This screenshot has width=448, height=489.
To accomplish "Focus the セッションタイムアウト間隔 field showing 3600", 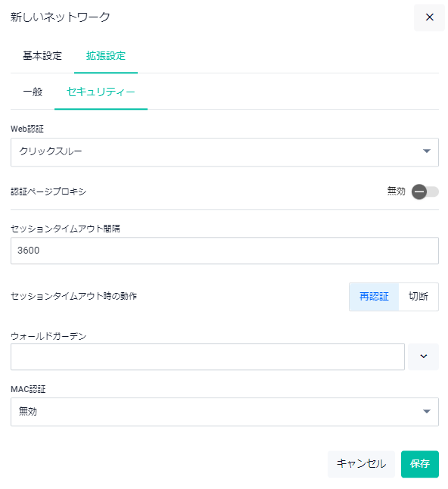I will pos(225,251).
